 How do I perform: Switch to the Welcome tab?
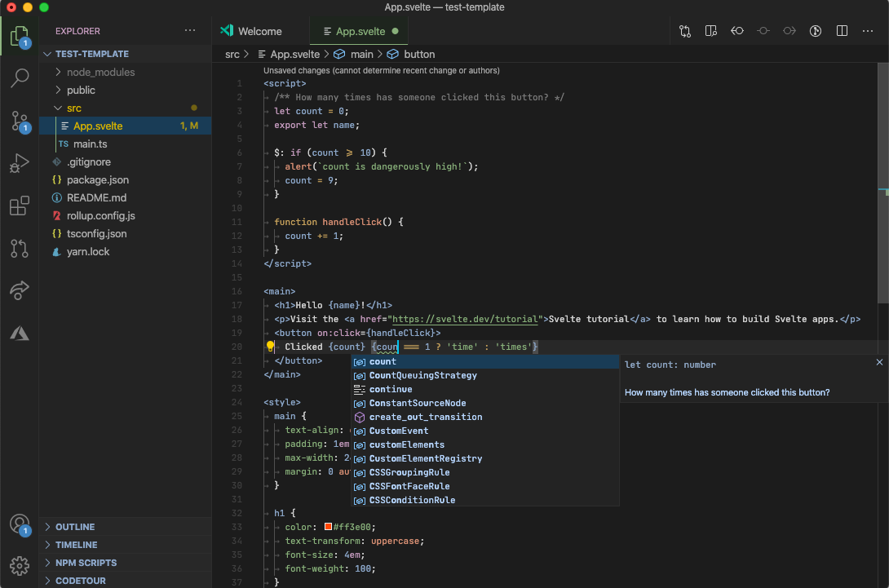tap(259, 31)
